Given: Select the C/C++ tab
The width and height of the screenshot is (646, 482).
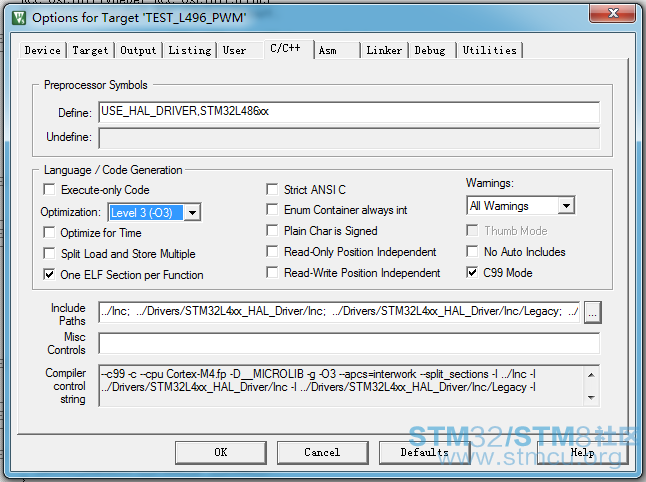Looking at the screenshot, I should point(288,49).
